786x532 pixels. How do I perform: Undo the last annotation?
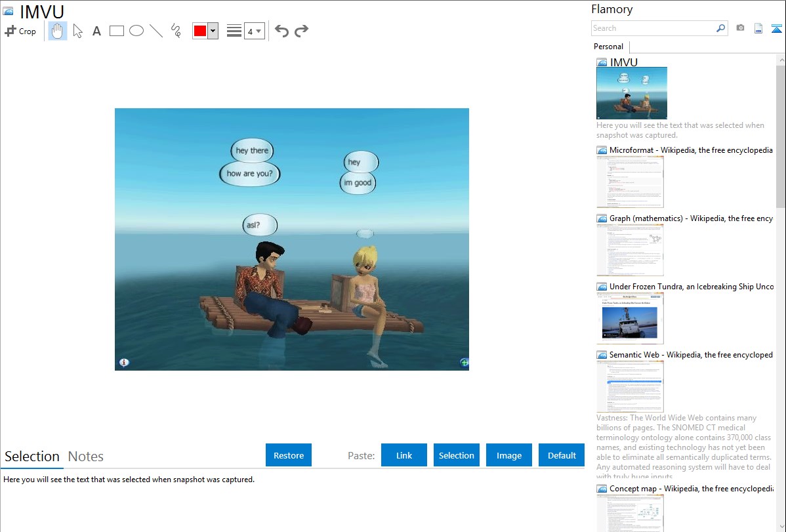[x=281, y=31]
